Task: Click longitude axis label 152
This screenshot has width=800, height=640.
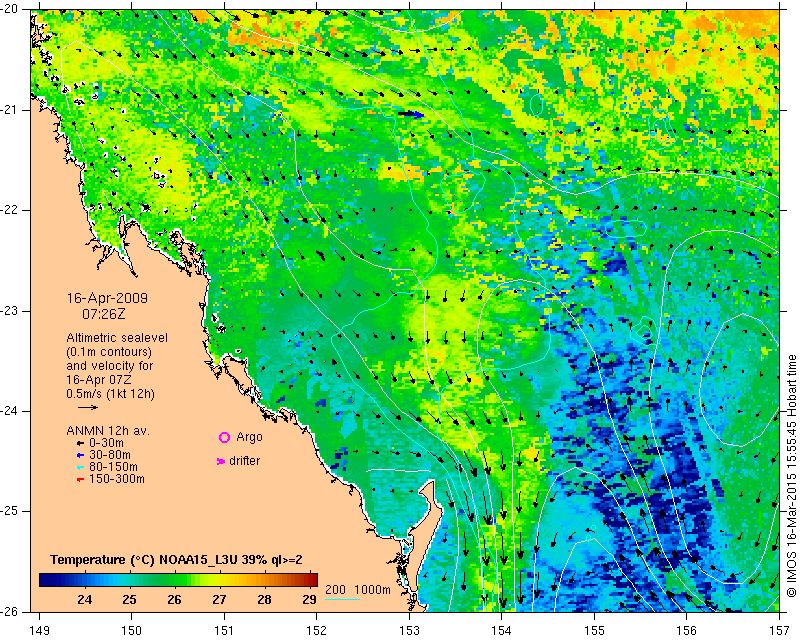Action: coord(317,631)
